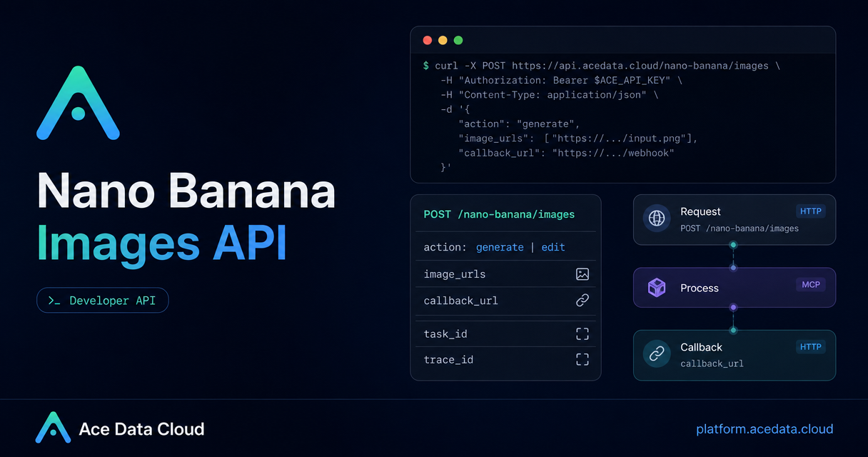Click the MCP tag on Process card
This screenshot has width=868, height=457.
(x=810, y=285)
